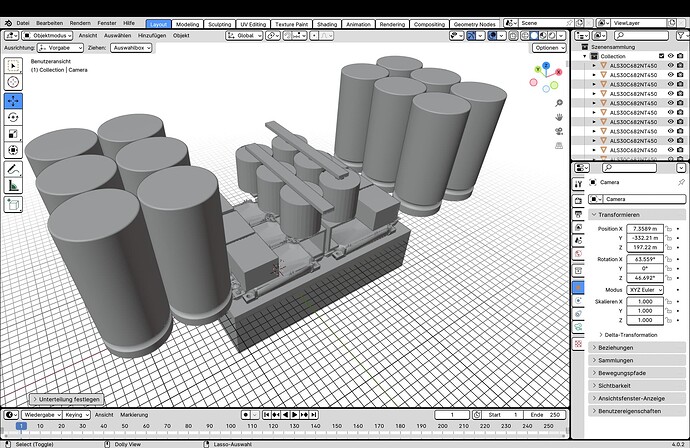
Task: Select the combined Transform tool
Action: tap(13, 150)
